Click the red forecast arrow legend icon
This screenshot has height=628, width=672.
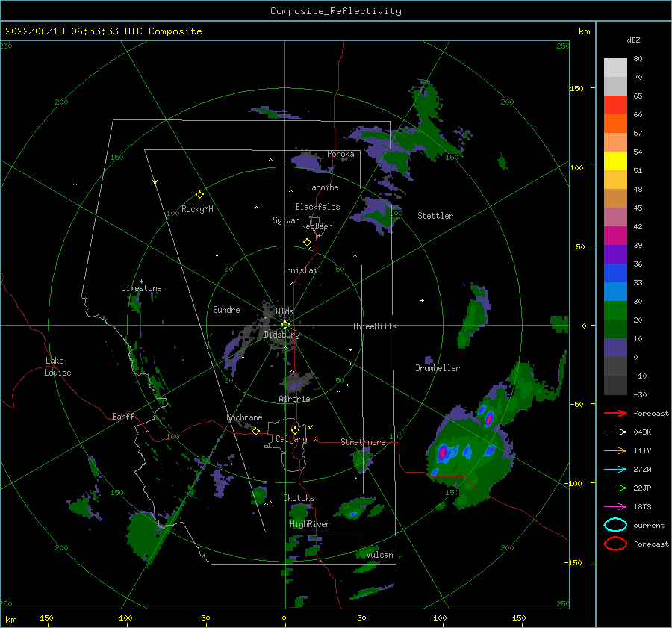(615, 413)
